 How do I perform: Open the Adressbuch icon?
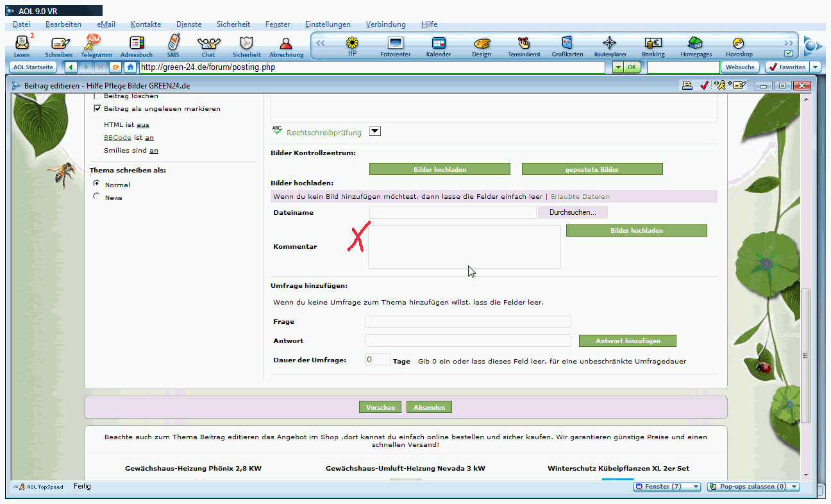click(x=137, y=45)
